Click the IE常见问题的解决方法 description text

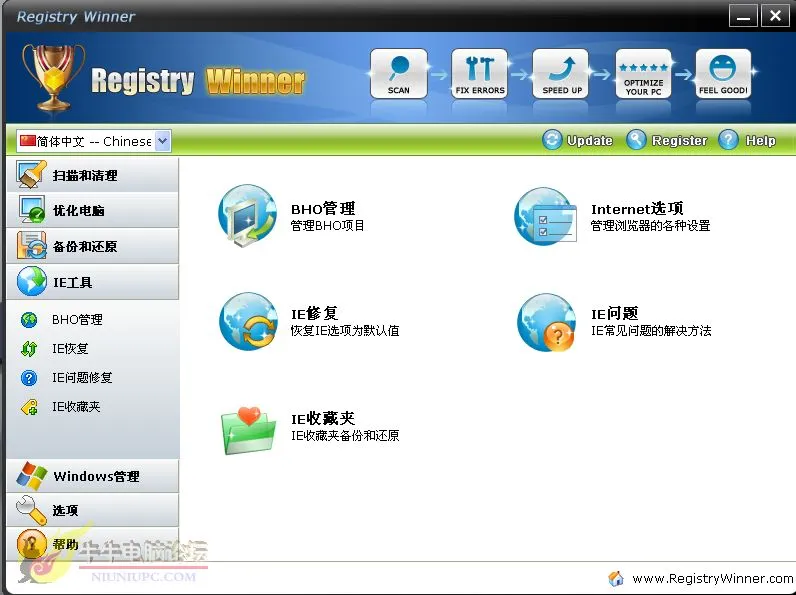pyautogui.click(x=651, y=330)
